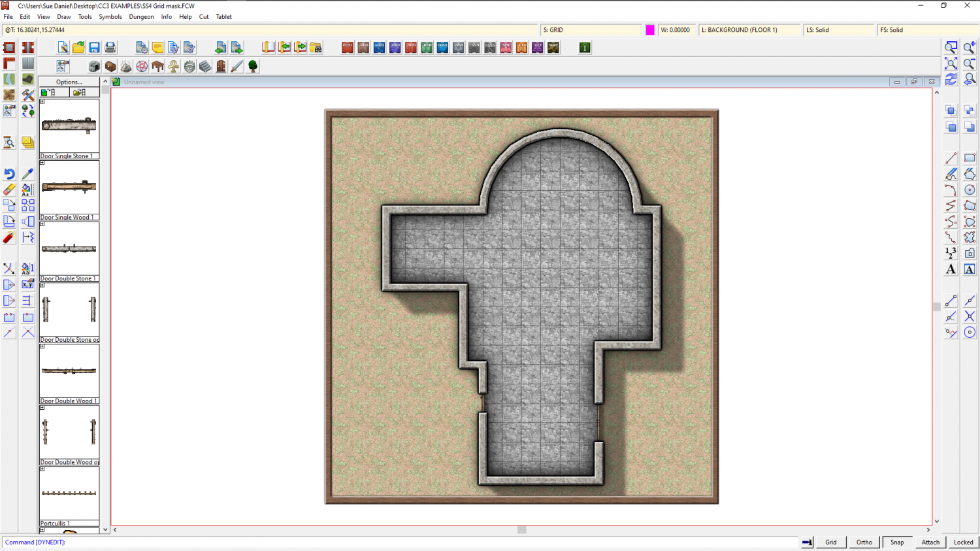Open the Dungeon menu
980x551 pixels.
pyautogui.click(x=141, y=17)
